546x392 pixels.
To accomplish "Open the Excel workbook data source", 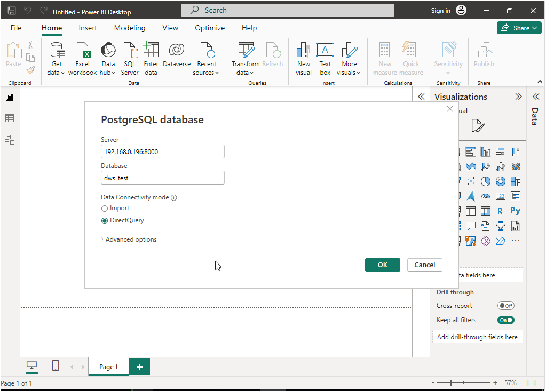I will click(83, 59).
